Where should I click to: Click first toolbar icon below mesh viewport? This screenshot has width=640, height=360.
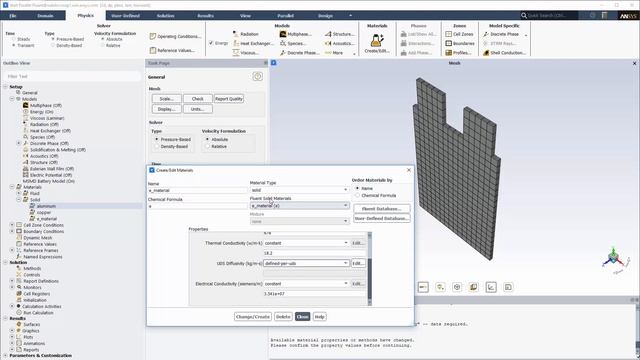pos(423,287)
